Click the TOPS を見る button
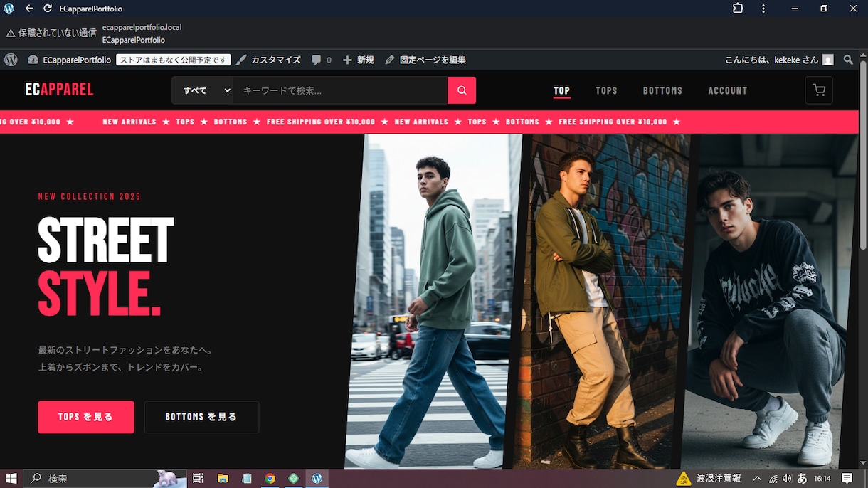The height and width of the screenshot is (488, 868). 86,417
